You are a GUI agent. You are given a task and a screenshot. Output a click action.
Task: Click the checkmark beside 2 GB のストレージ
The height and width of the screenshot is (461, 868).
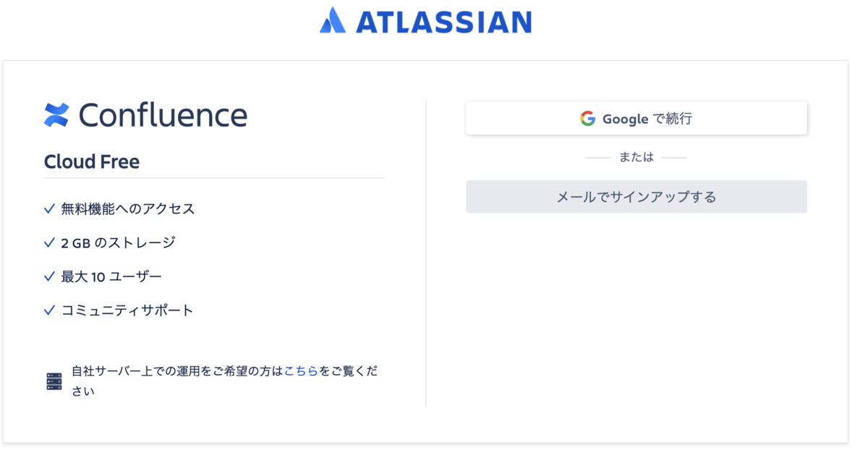pos(48,242)
